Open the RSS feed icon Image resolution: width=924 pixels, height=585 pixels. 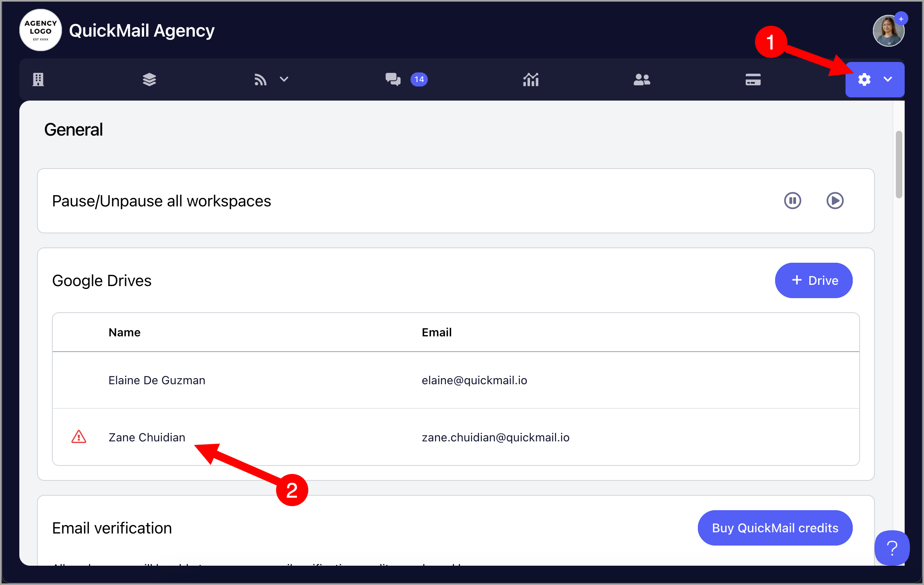click(x=260, y=80)
